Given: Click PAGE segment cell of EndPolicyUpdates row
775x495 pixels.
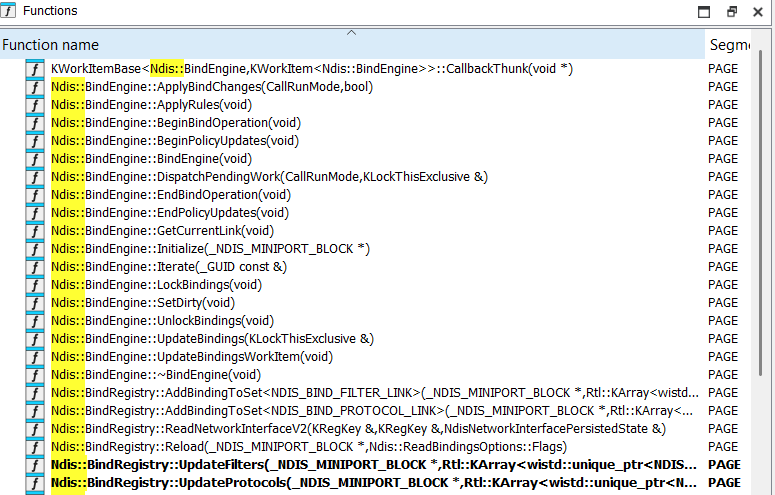Looking at the screenshot, I should point(723,213).
